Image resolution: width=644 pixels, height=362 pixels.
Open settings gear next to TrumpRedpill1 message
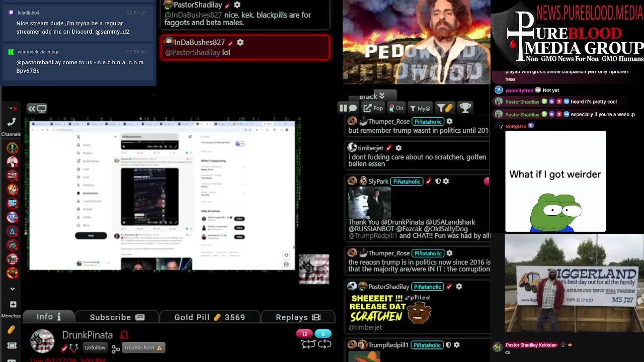(456, 345)
